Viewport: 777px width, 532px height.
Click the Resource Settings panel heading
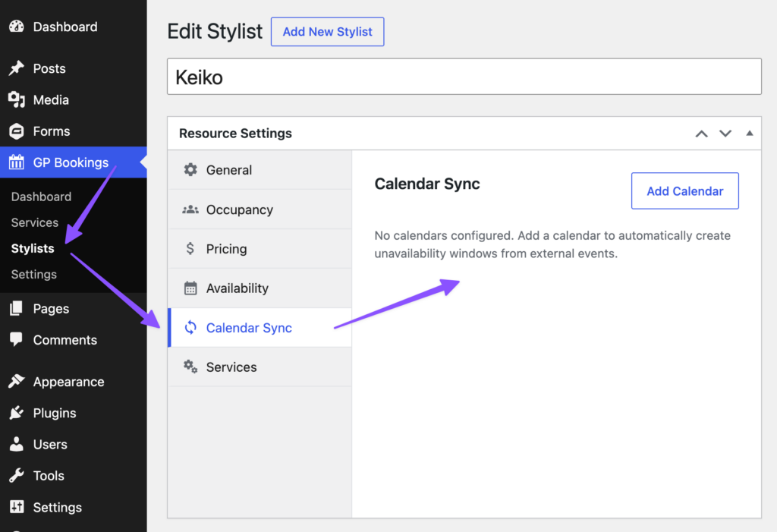pos(235,134)
